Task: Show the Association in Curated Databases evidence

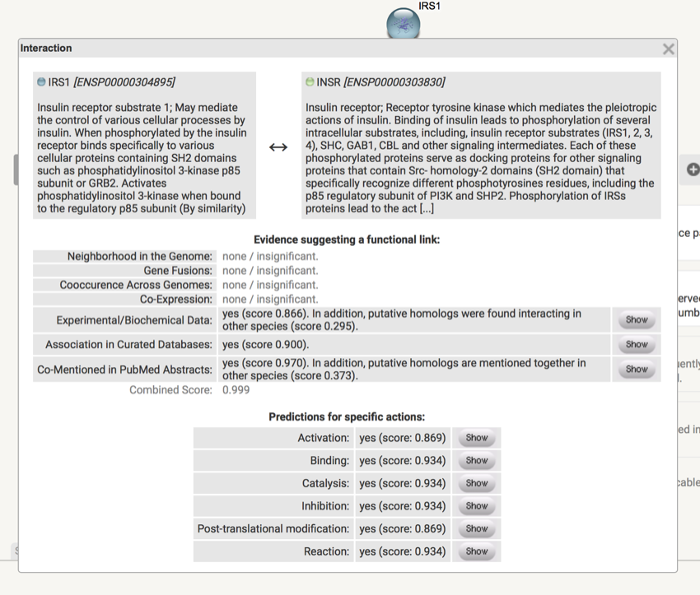Action: coord(637,345)
